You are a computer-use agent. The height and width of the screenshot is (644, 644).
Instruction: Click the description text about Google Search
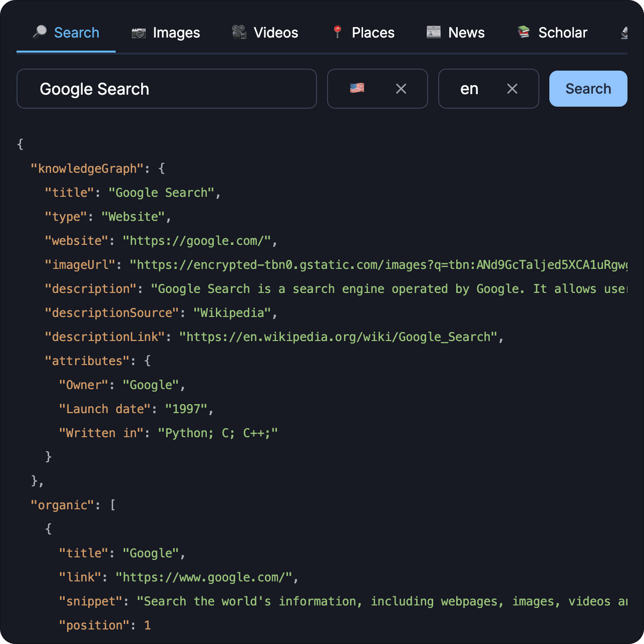coord(389,289)
